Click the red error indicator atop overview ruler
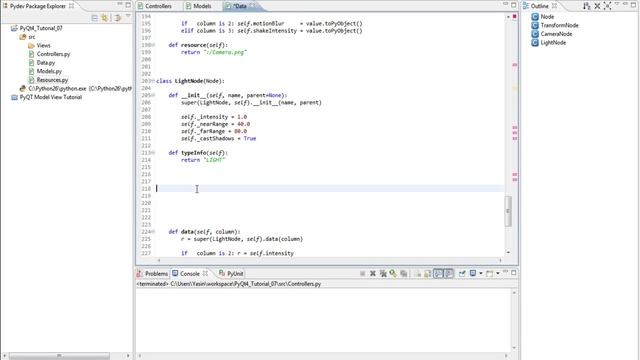This screenshot has height=360, width=640. pyautogui.click(x=515, y=17)
